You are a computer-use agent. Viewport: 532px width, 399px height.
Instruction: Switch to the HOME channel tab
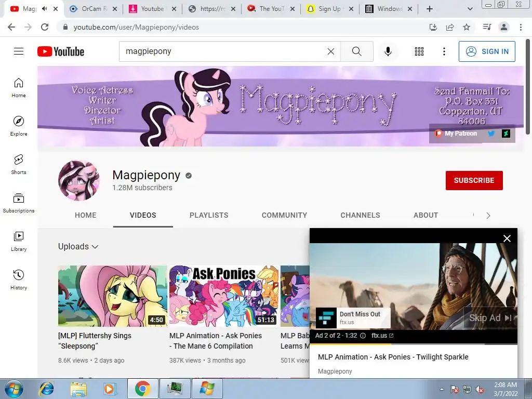[x=86, y=215]
